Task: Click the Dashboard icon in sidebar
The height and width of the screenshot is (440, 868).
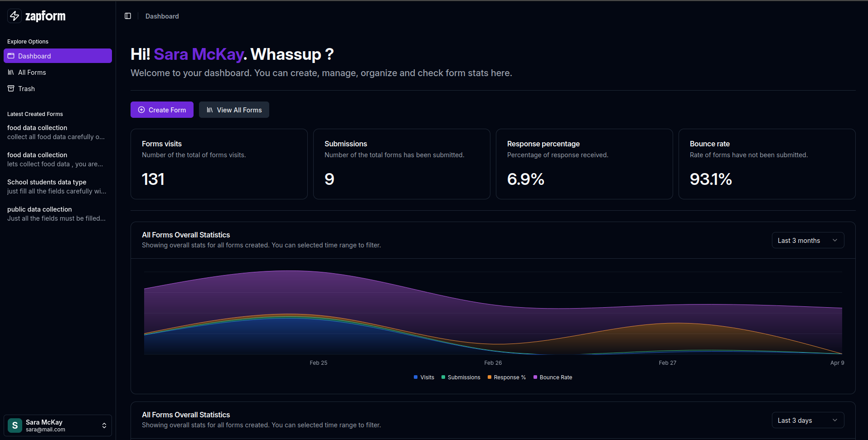Action: pos(11,56)
